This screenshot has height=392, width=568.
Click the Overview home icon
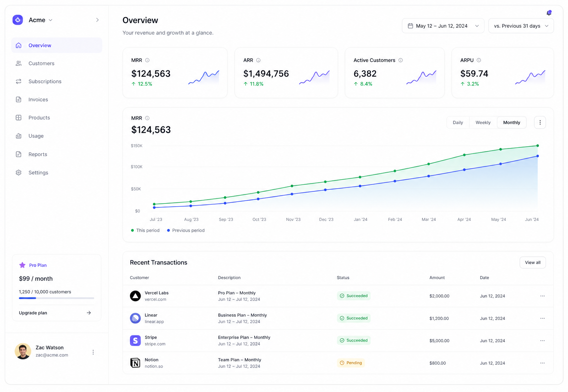point(19,45)
